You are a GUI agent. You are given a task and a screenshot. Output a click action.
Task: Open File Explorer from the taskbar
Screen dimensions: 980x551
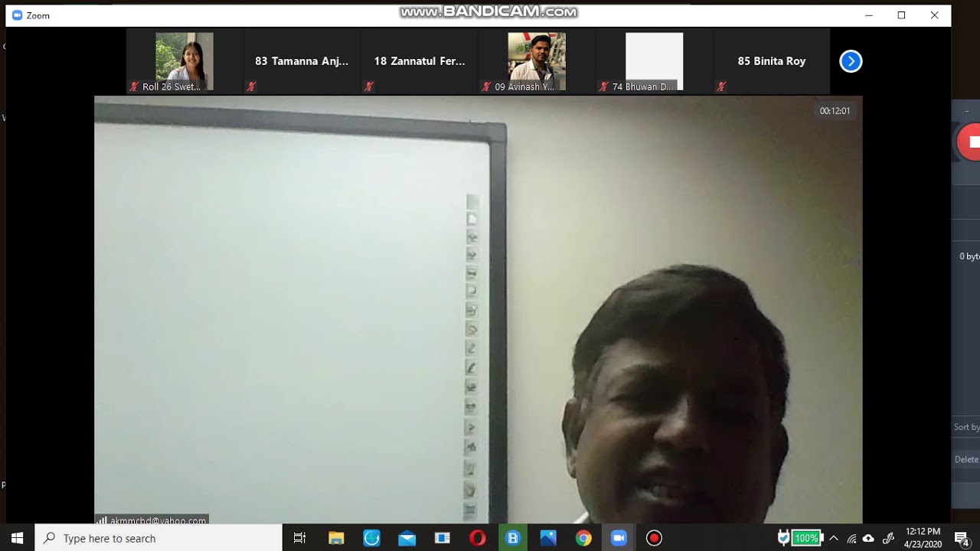coord(336,538)
